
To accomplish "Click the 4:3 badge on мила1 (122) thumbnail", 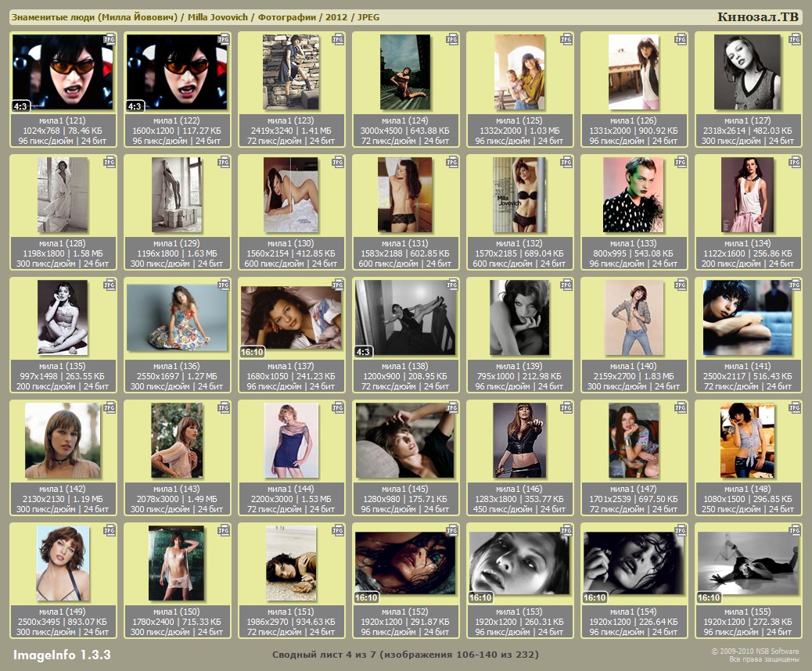I will pyautogui.click(x=135, y=106).
